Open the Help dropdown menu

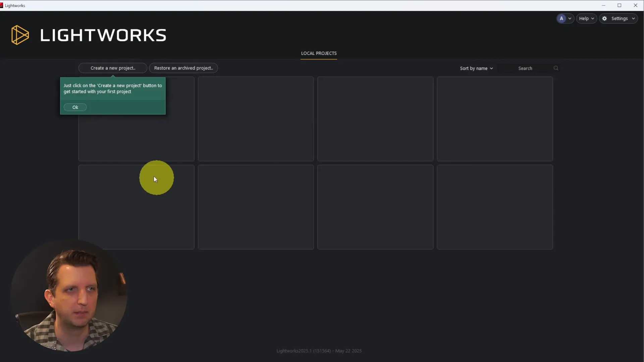586,18
